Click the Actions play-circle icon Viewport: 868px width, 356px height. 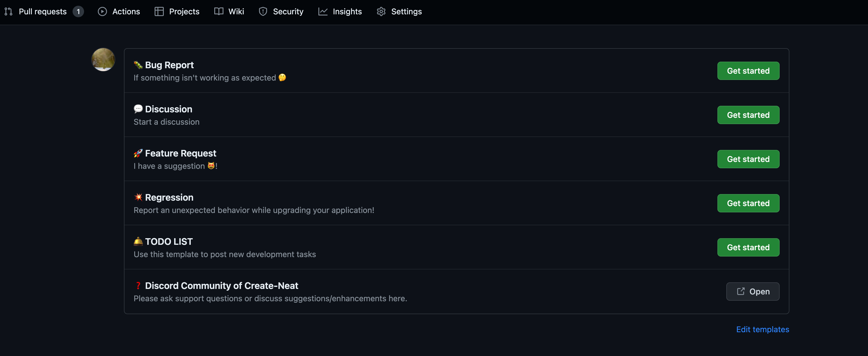(102, 11)
